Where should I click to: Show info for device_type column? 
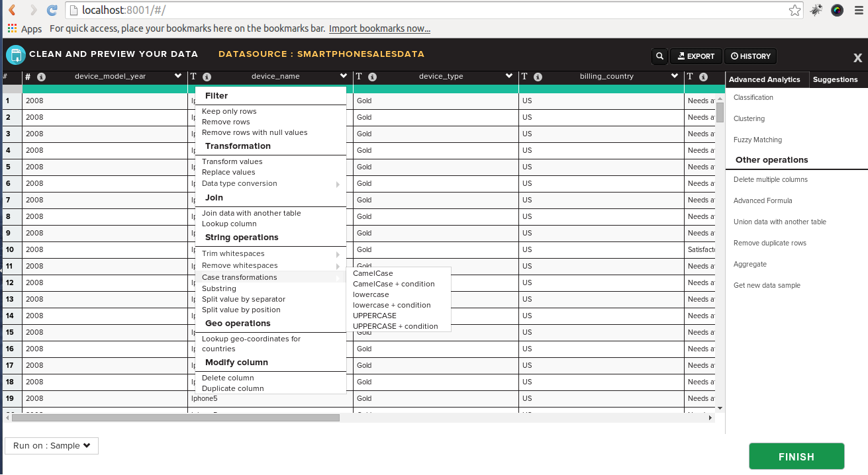tap(372, 77)
